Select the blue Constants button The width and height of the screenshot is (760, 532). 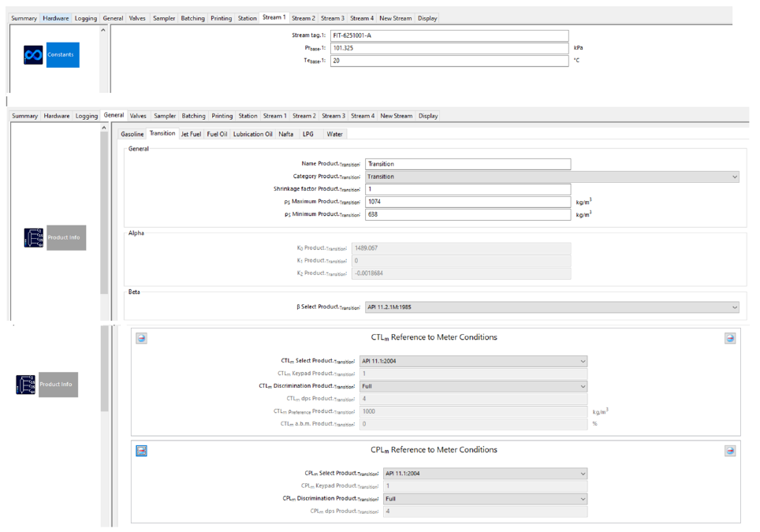(62, 54)
